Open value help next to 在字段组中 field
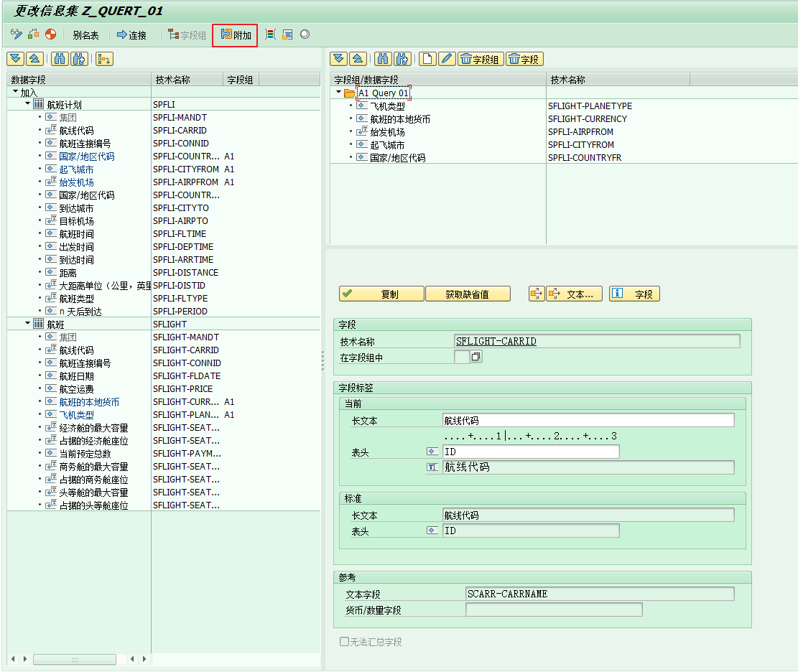Screen dimensions: 798x672 (476, 357)
